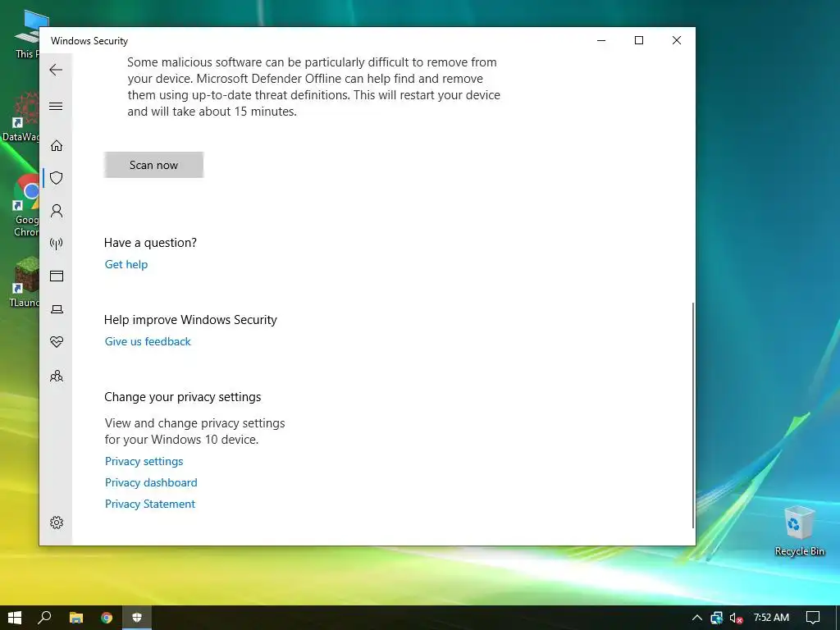Open the Windows Start menu
Screen dimensions: 840x630
click(x=15, y=618)
